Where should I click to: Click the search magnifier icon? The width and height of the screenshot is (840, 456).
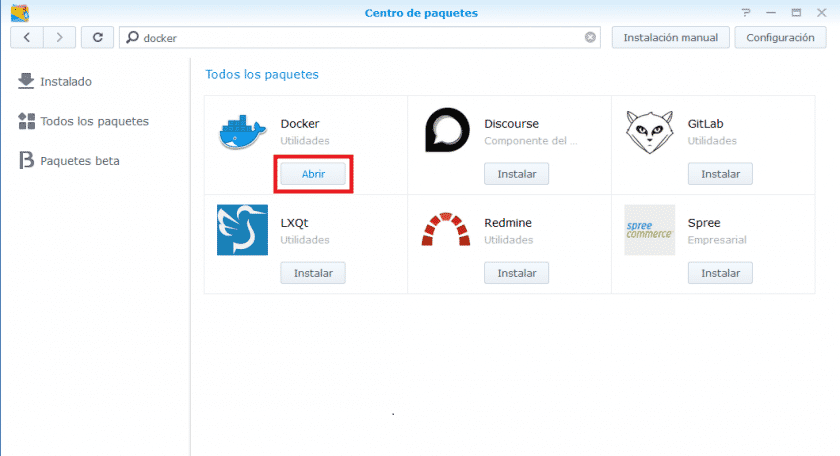point(132,38)
